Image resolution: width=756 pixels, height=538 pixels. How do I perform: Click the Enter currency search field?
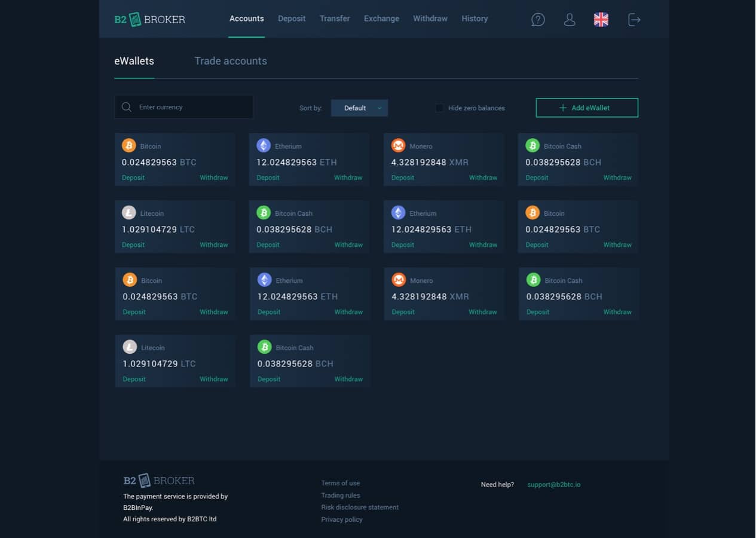pyautogui.click(x=191, y=107)
